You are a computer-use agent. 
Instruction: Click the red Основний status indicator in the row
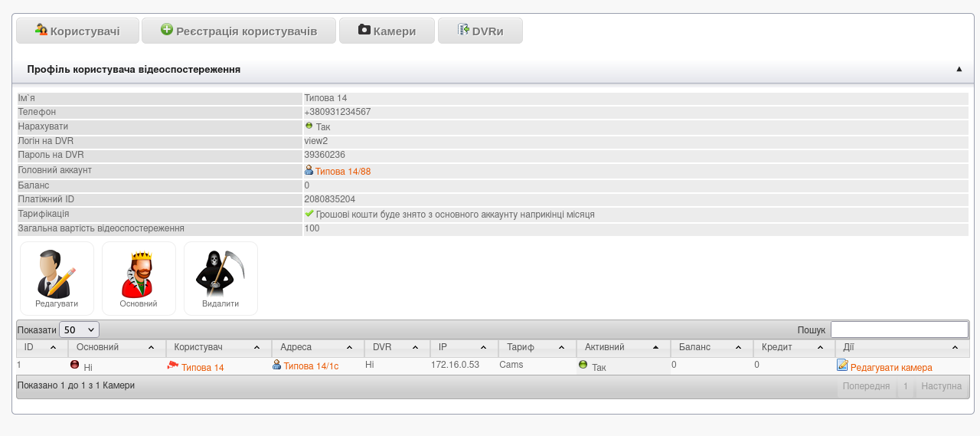click(x=75, y=366)
